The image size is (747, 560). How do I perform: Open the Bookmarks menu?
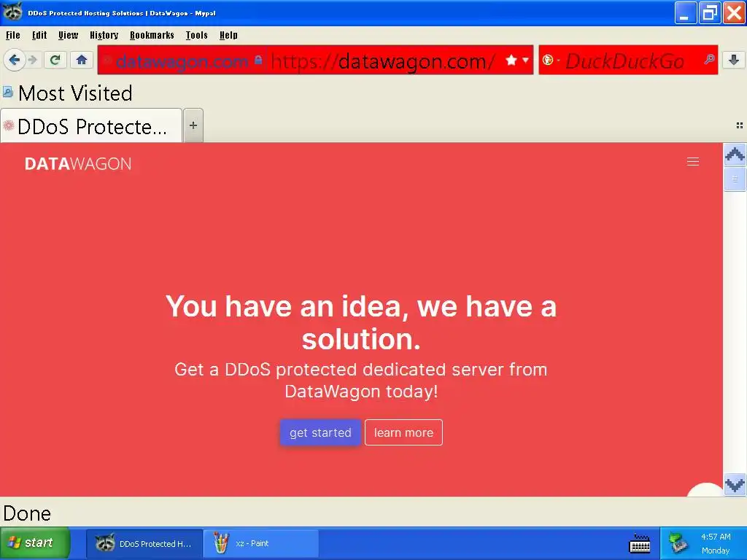pos(152,35)
